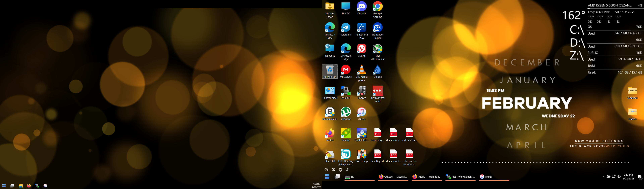Viewport: 644px width, 189px height.
Task: Click the key icon above the taskbar
Action: (347, 170)
